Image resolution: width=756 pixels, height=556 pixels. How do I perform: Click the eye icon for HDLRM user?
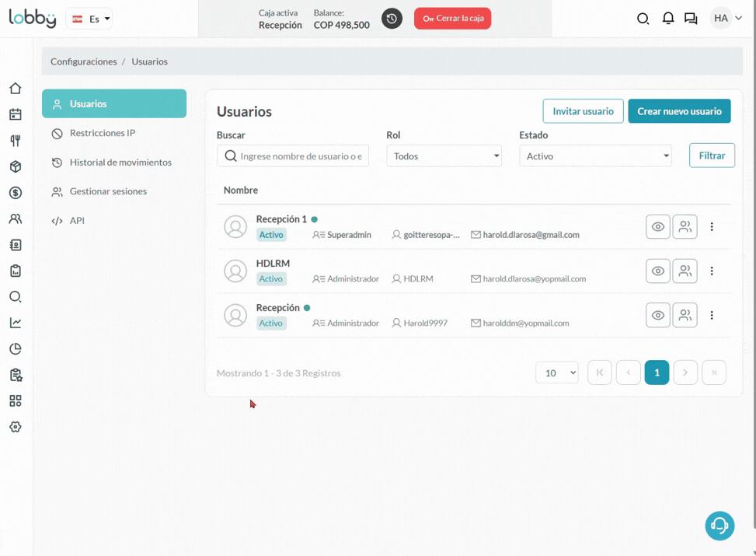pyautogui.click(x=657, y=271)
